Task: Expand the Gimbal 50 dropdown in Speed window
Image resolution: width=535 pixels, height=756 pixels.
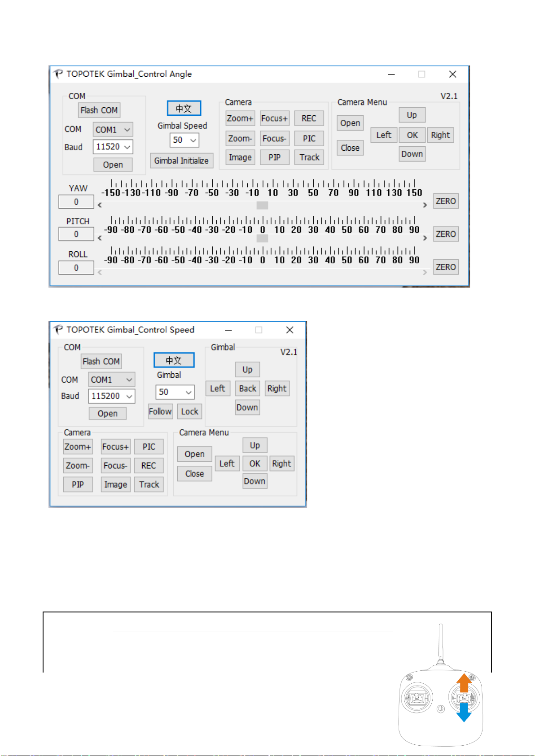Action: click(175, 392)
